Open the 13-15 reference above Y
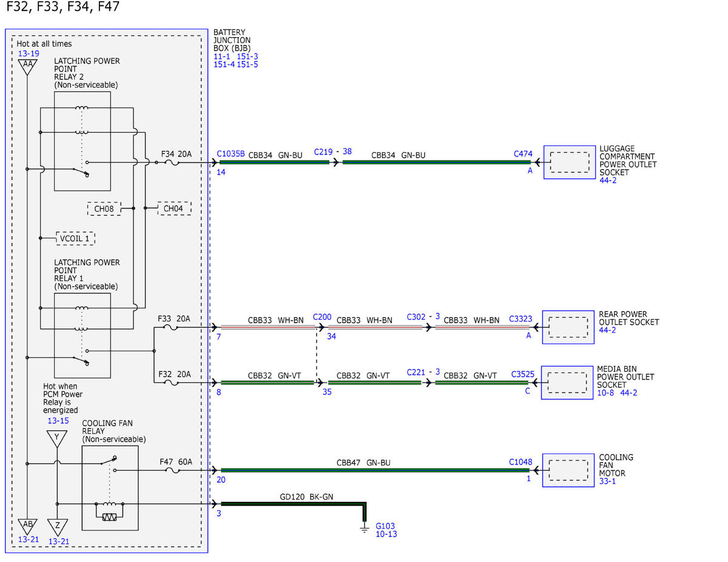 click(x=58, y=420)
